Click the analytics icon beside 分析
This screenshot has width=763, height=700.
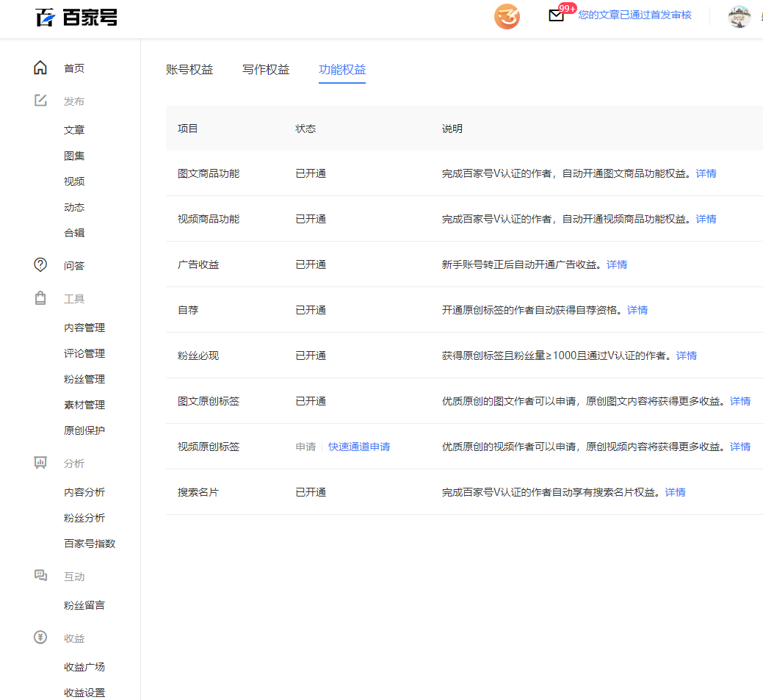(x=40, y=463)
